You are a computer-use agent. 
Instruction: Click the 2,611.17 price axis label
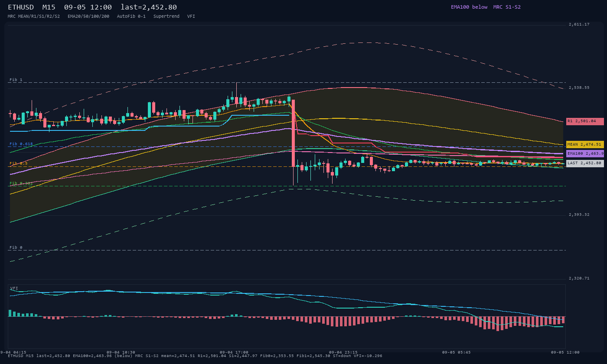pyautogui.click(x=579, y=25)
